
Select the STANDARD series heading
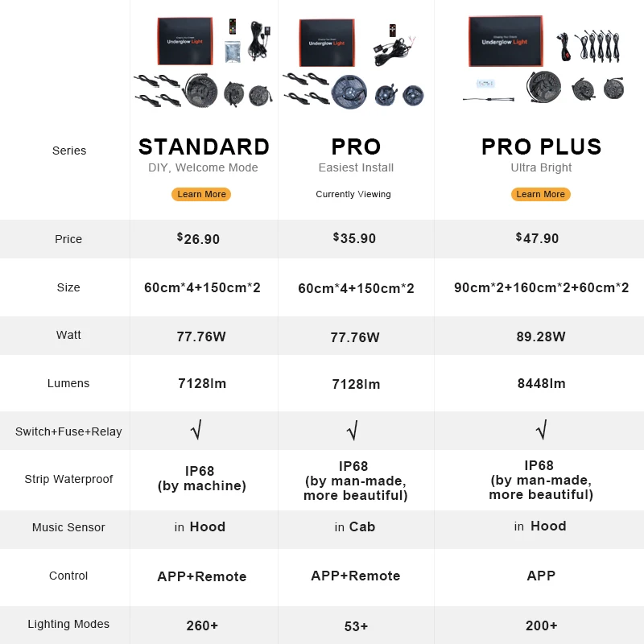(x=204, y=147)
